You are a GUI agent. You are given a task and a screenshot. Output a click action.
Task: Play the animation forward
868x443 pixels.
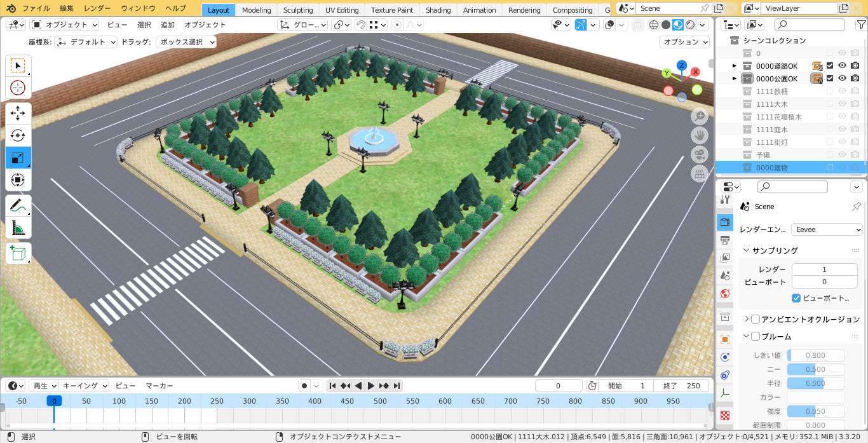(371, 386)
